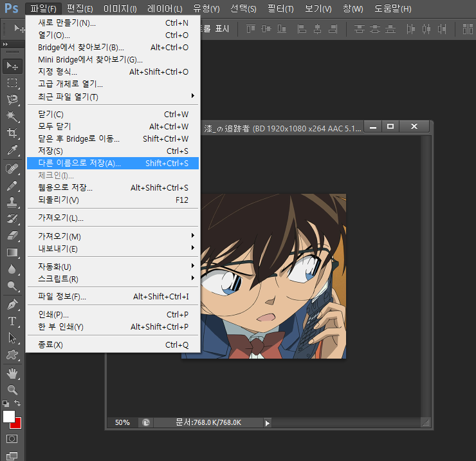The height and width of the screenshot is (461, 476).
Task: Open the 필터(T) menu
Action: tap(280, 8)
